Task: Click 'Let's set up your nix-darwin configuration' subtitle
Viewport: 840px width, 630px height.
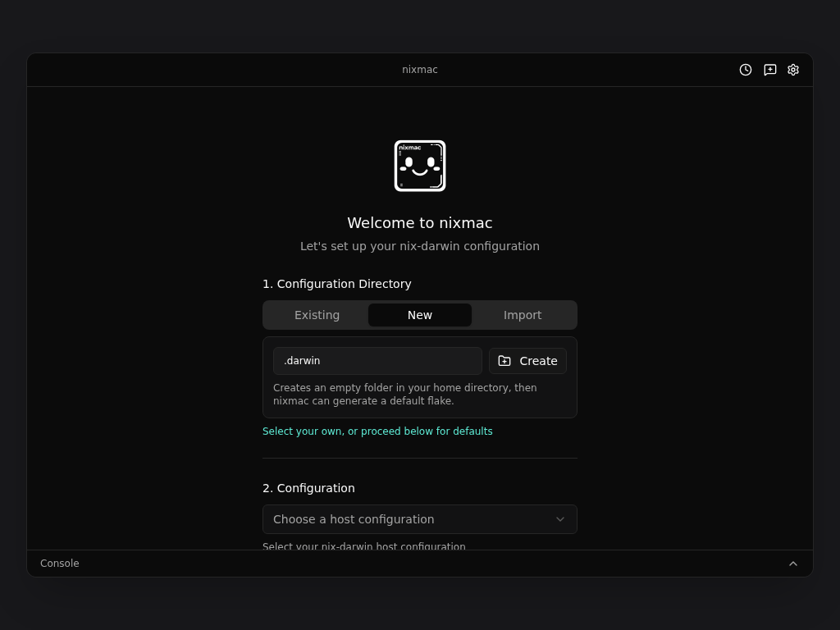Action: coord(420,246)
